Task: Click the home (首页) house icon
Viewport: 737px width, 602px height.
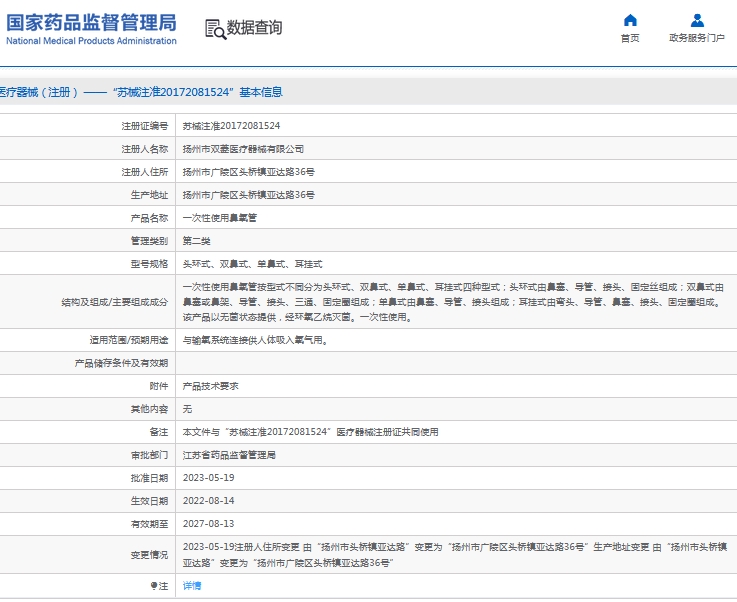Action: click(630, 20)
